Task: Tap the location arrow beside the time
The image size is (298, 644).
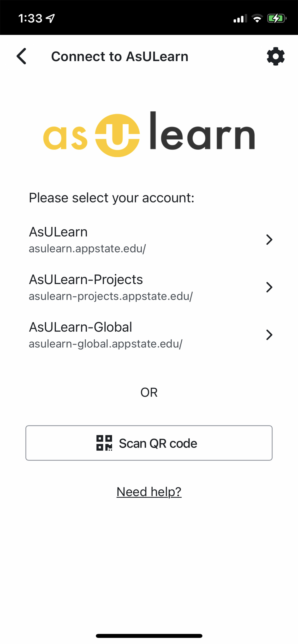Action: (50, 18)
